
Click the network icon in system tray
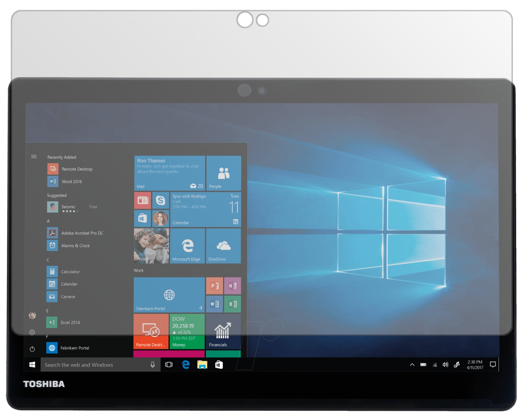(435, 365)
